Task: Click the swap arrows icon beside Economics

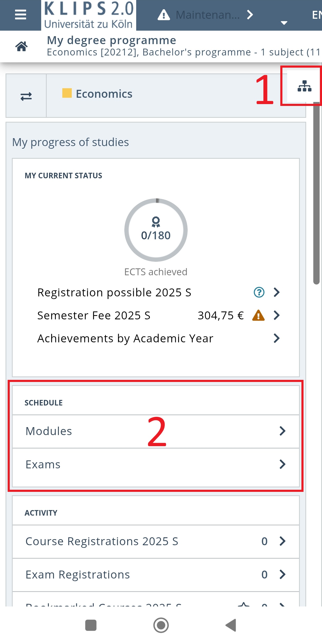Action: (x=26, y=96)
